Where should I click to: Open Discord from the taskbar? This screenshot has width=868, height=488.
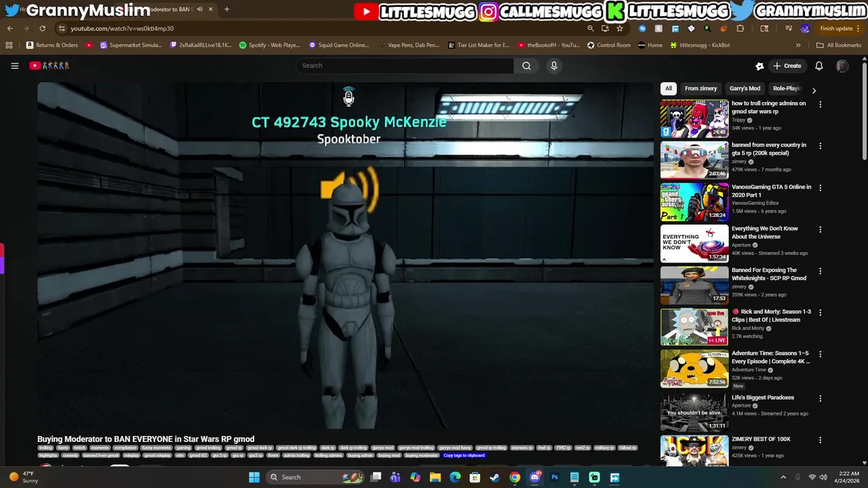point(534,477)
